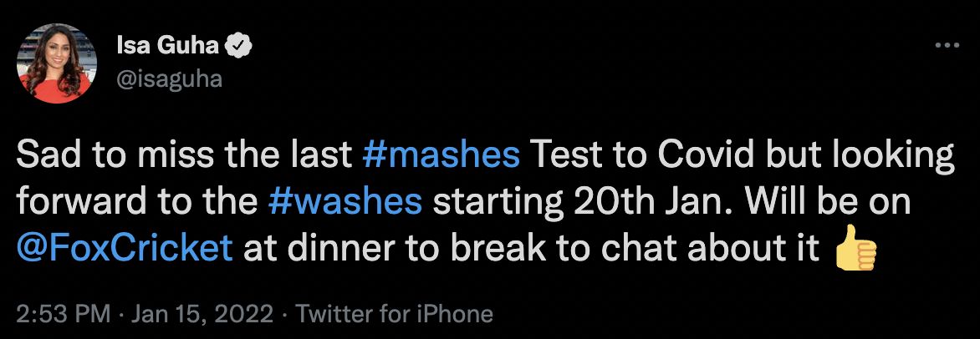
Task: Click the text "Test to Covid but looking"
Action: point(740,156)
